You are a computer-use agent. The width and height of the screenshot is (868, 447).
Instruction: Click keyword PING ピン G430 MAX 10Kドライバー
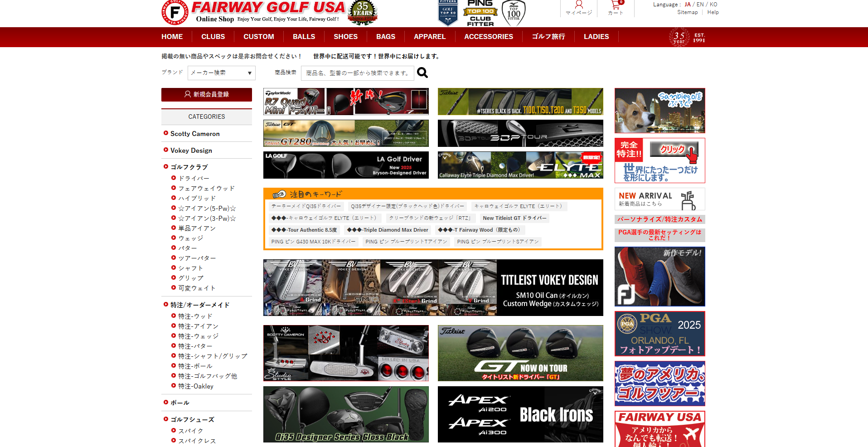pyautogui.click(x=313, y=242)
